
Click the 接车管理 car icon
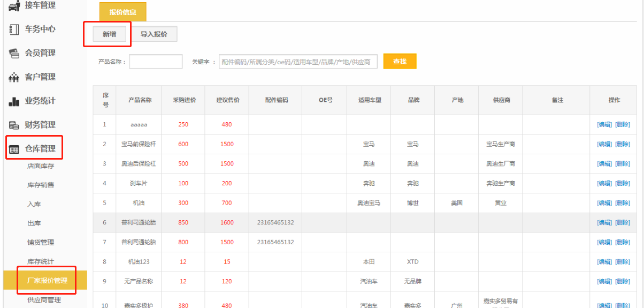point(14,5)
